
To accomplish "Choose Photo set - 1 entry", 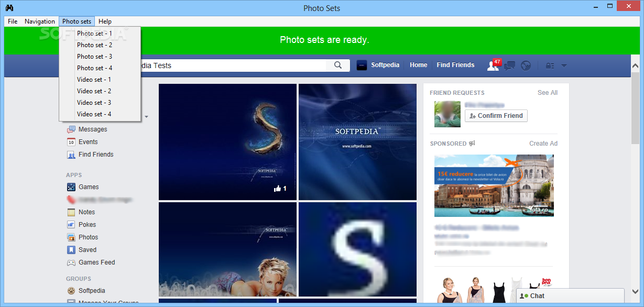I will tap(100, 34).
